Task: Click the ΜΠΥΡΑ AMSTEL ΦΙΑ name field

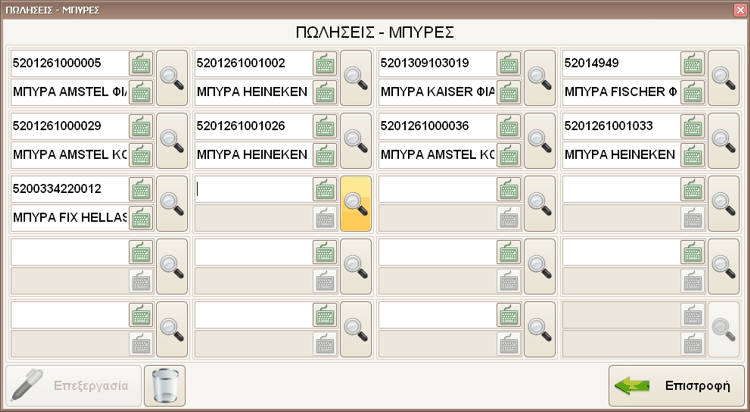Action: pyautogui.click(x=70, y=92)
